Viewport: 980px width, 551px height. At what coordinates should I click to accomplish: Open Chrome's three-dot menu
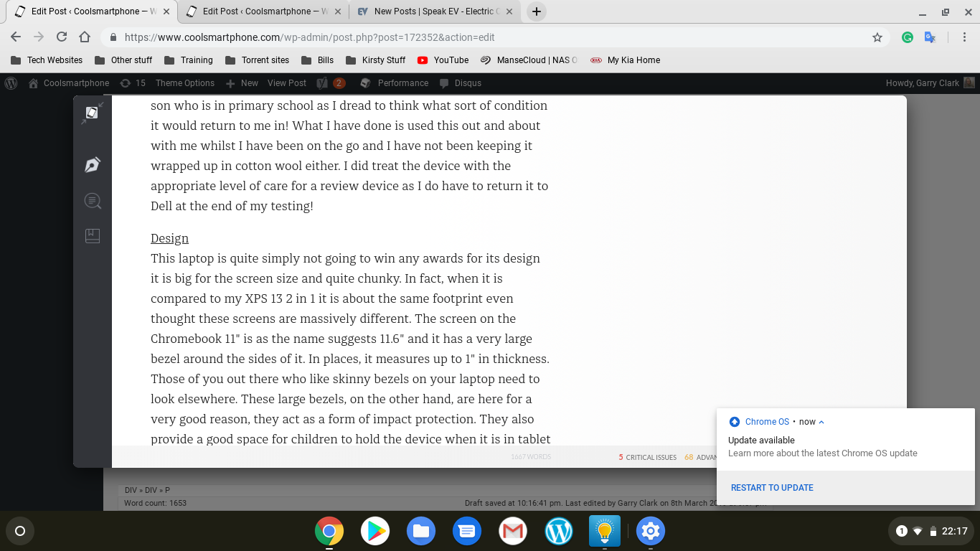tap(965, 37)
